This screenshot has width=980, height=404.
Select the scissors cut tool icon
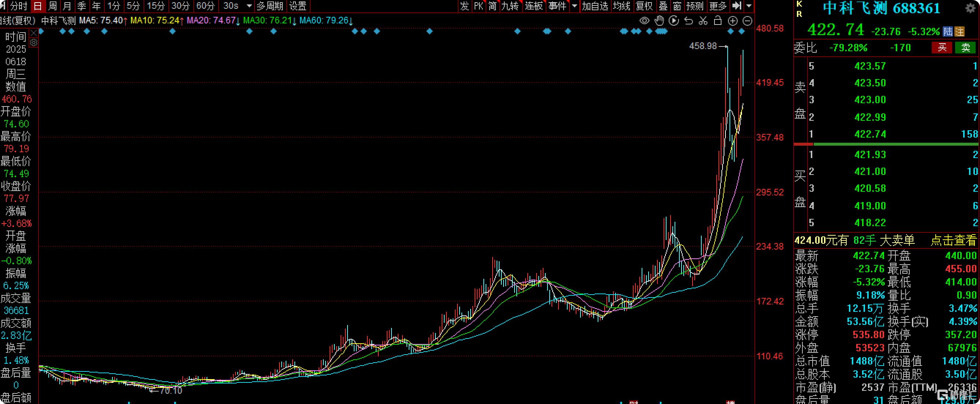703,20
